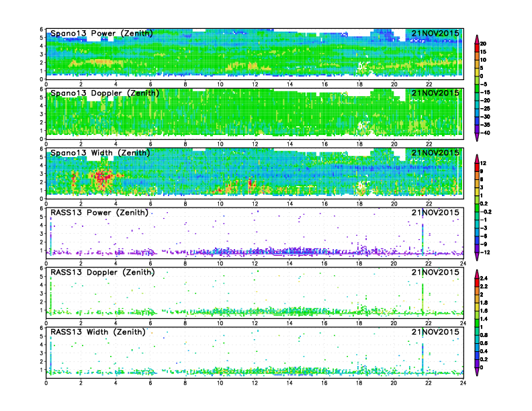Image resolution: width=532 pixels, height=411 pixels.
Task: Click x-axis tick 24 under RASS13 Power panel
Action: pyautogui.click(x=463, y=263)
